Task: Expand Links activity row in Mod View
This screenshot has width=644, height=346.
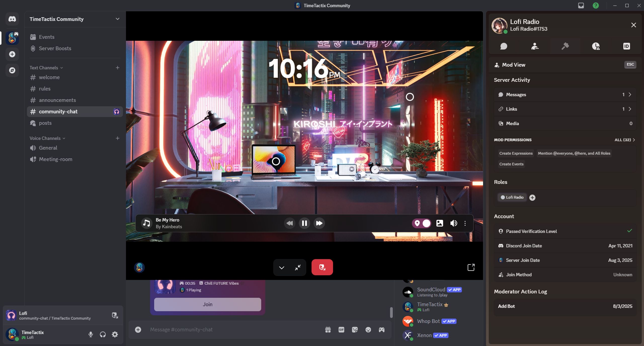Action: [x=565, y=109]
